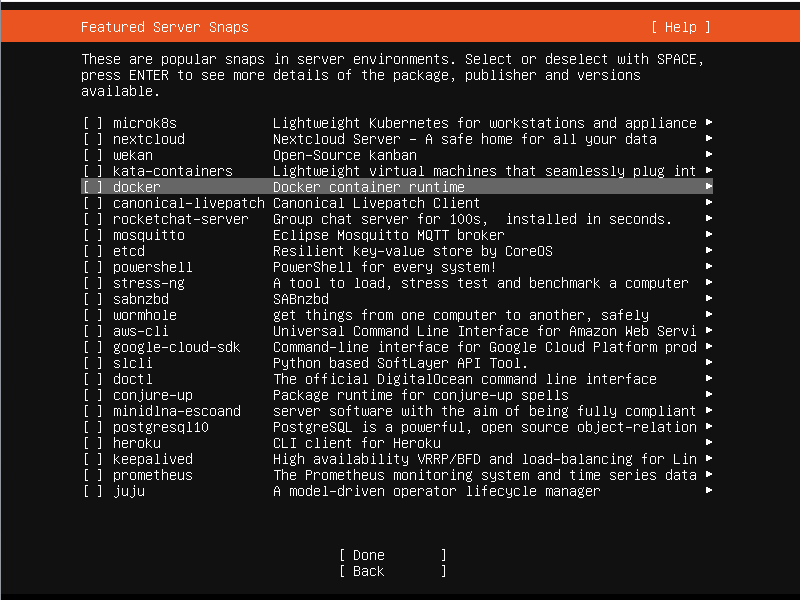This screenshot has height=600, width=800.
Task: Go back using the Back button
Action: coord(393,571)
